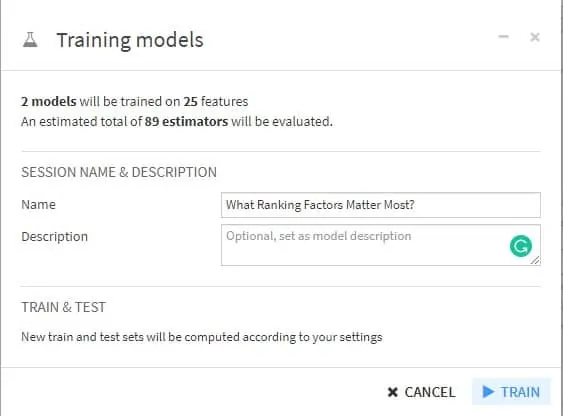Screen dimensions: 563x416
Task: Click the bold '89 estimators' text
Action: [x=186, y=122]
